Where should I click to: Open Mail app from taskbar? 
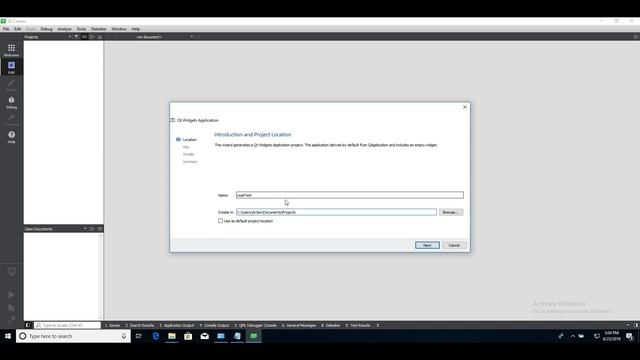tap(204, 336)
